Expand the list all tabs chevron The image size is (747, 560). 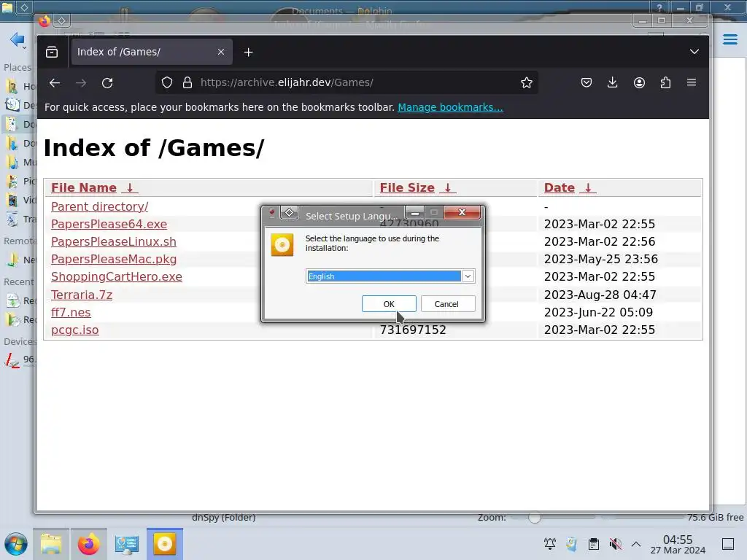point(694,52)
